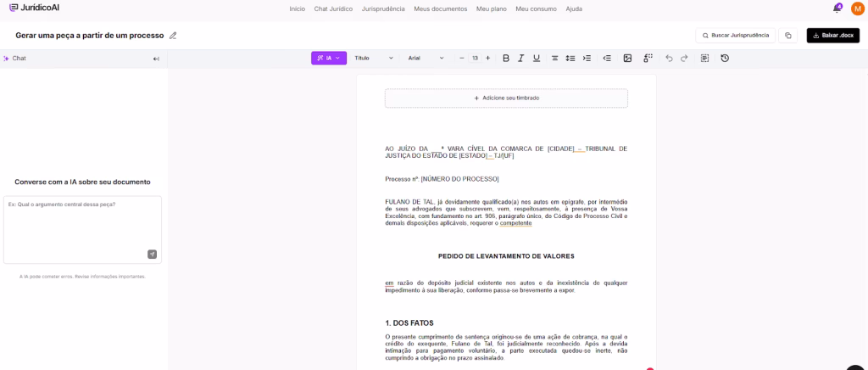Viewport: 868px width, 370px height.
Task: Click Adicione seu timbrado
Action: pyautogui.click(x=506, y=98)
